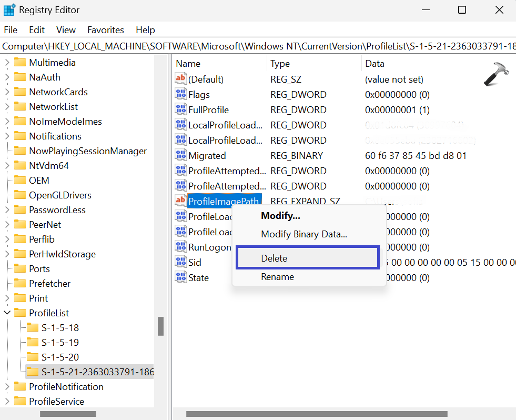Collapse the ProfileList tree node
Screen dimensions: 516x420
pos(7,313)
